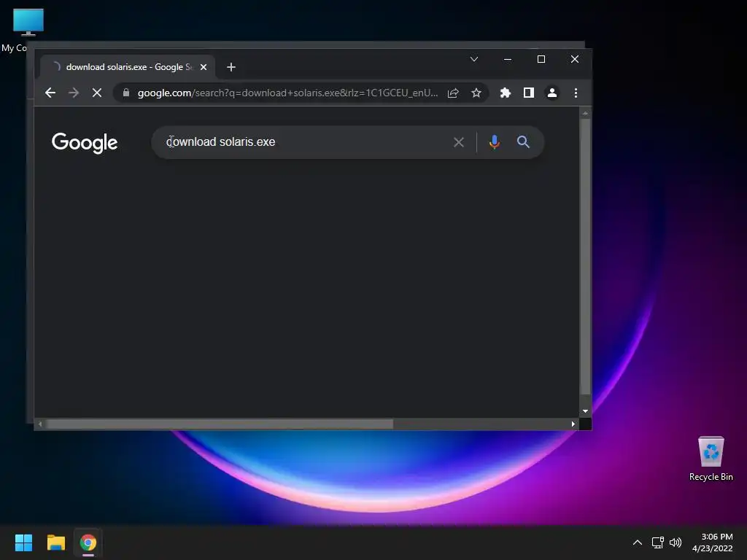Close the Chrome window
The height and width of the screenshot is (560, 747).
(575, 59)
